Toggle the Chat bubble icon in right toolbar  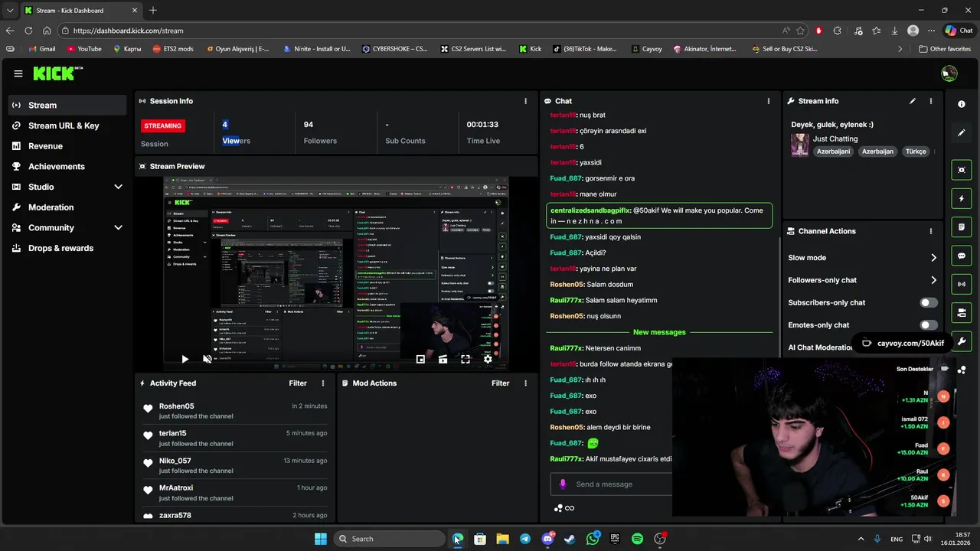(962, 256)
